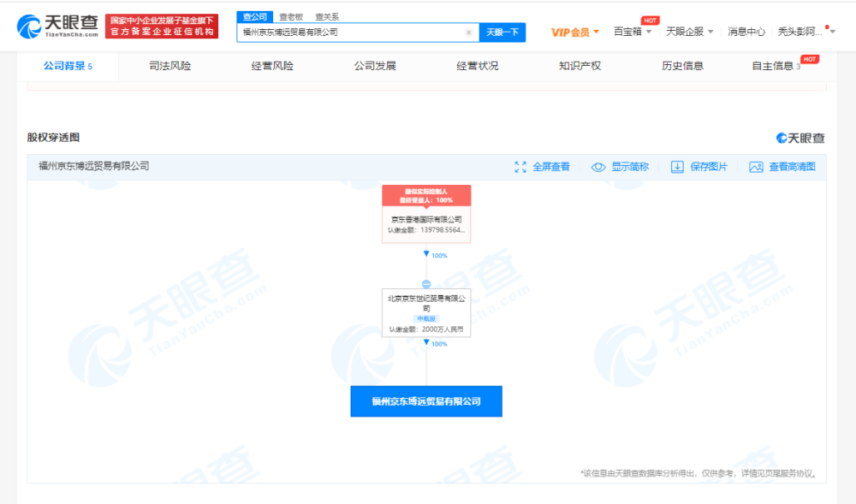Click the 保存图片 download icon
This screenshot has height=504, width=856.
[x=676, y=167]
